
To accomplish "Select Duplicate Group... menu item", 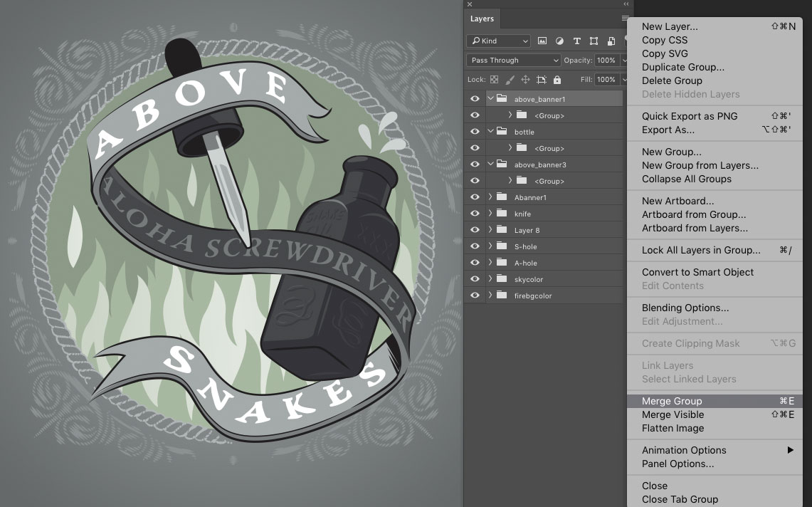I will click(x=715, y=67).
